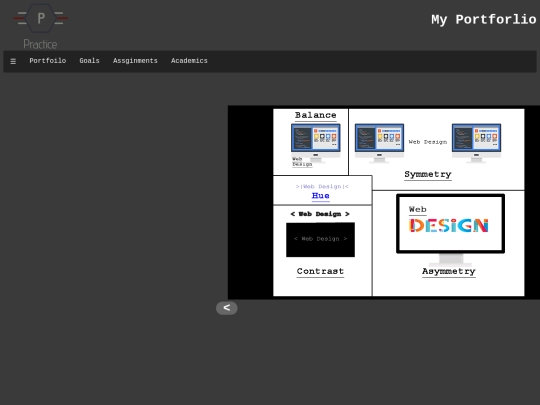Viewport: 540px width, 405px height.
Task: Open the Assginments nav item
Action: [x=135, y=61]
